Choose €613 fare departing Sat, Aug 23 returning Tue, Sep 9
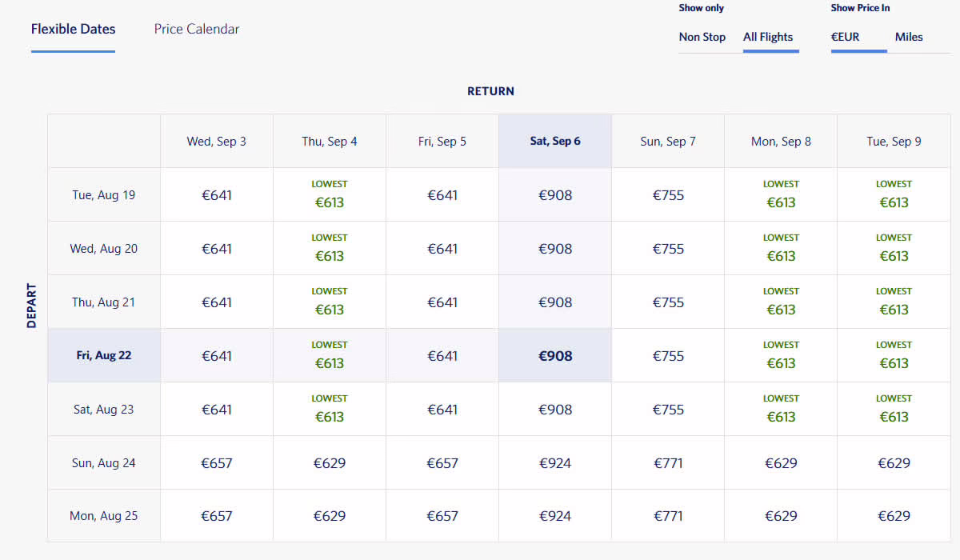The image size is (960, 560). click(894, 410)
